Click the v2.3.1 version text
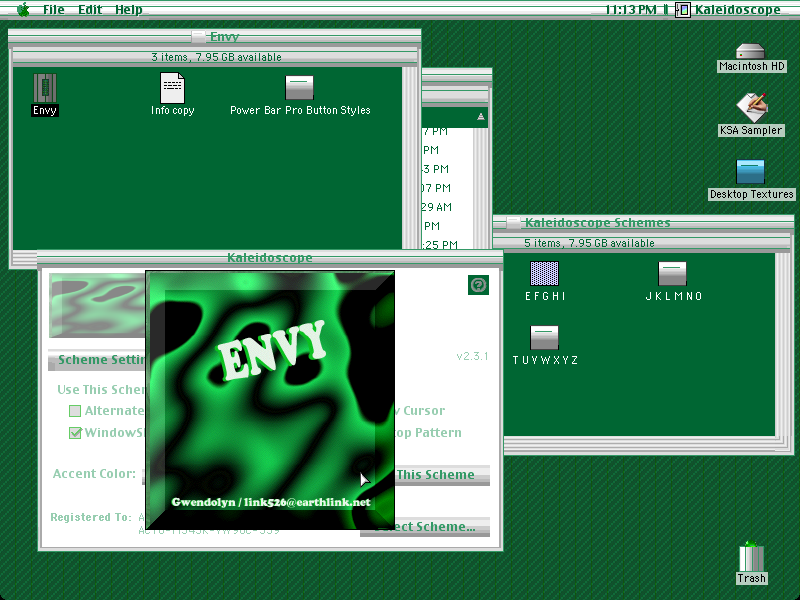The width and height of the screenshot is (800, 600). 472,356
